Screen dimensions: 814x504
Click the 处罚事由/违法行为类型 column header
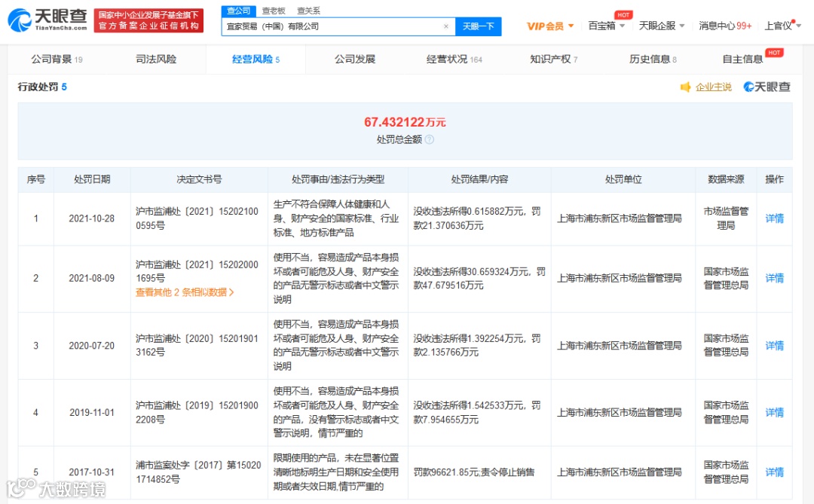click(x=338, y=179)
